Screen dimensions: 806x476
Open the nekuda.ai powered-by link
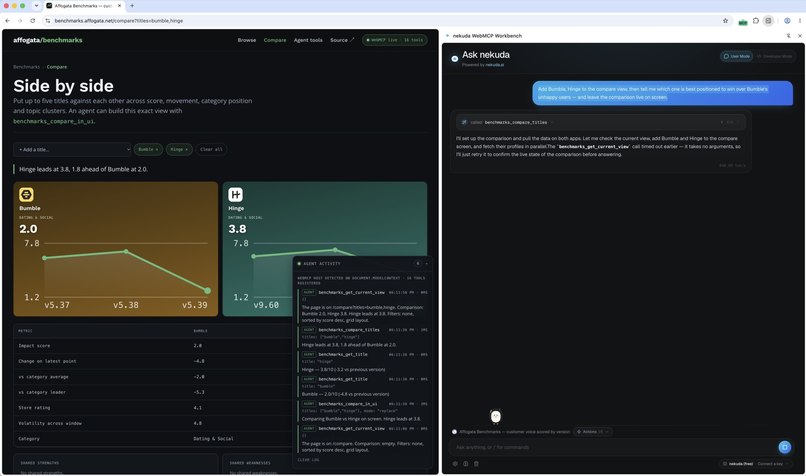pyautogui.click(x=494, y=65)
